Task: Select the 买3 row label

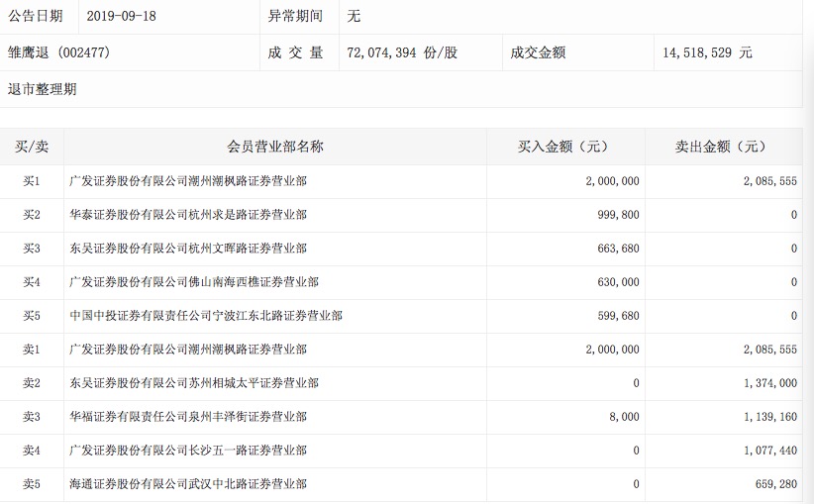Action: pyautogui.click(x=31, y=249)
